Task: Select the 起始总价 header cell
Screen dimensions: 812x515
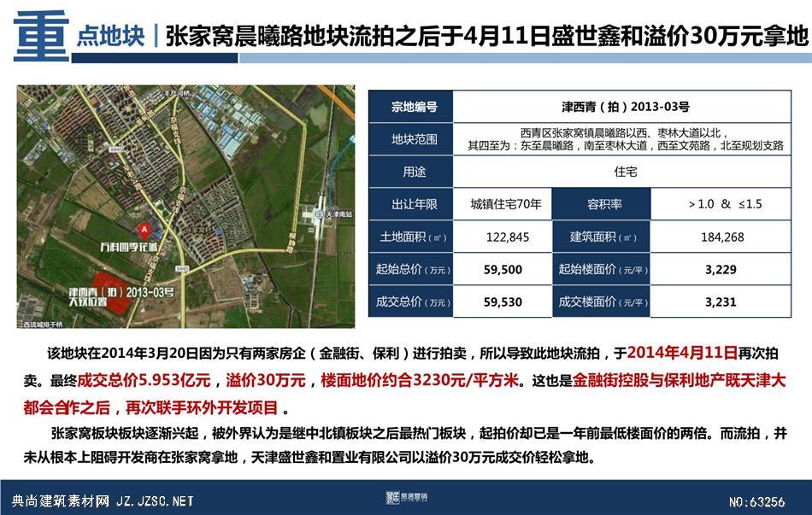Action: point(411,269)
